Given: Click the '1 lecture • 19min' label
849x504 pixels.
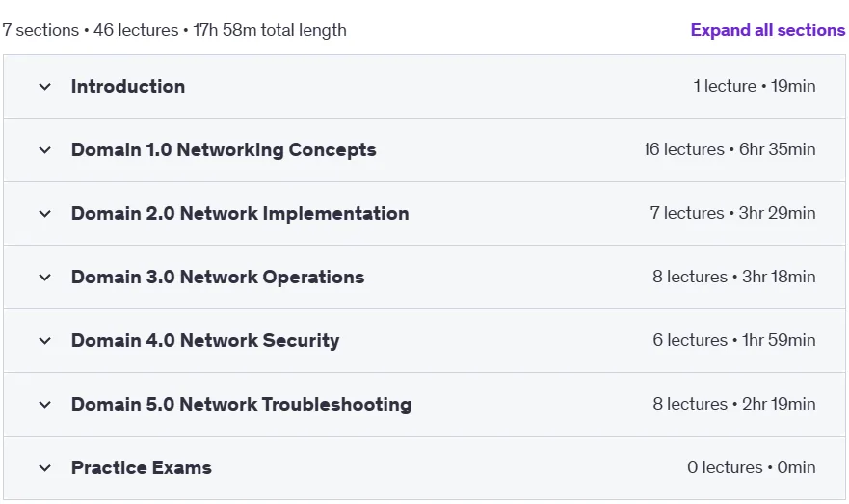Looking at the screenshot, I should (755, 86).
